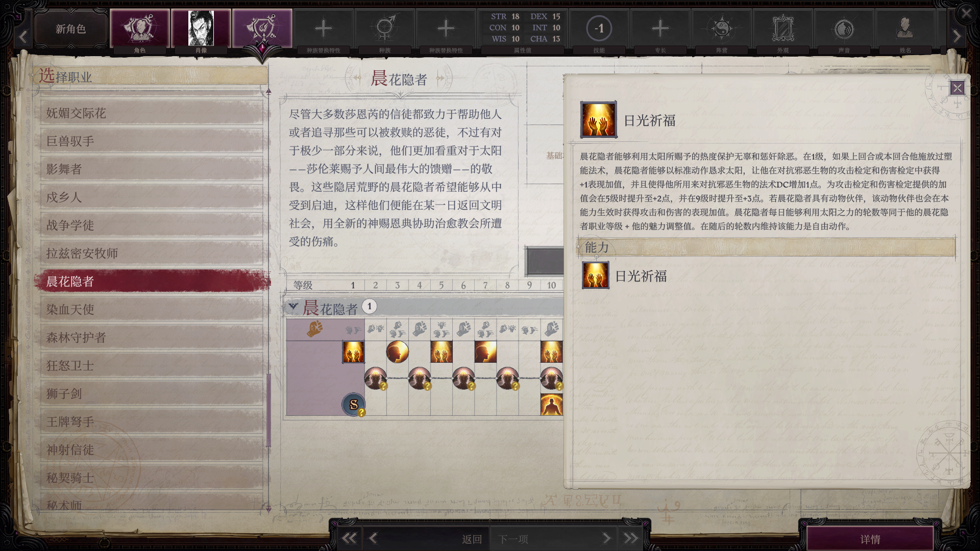Click the double-left arrow at bottom bar
This screenshot has height=551, width=980.
pyautogui.click(x=349, y=538)
